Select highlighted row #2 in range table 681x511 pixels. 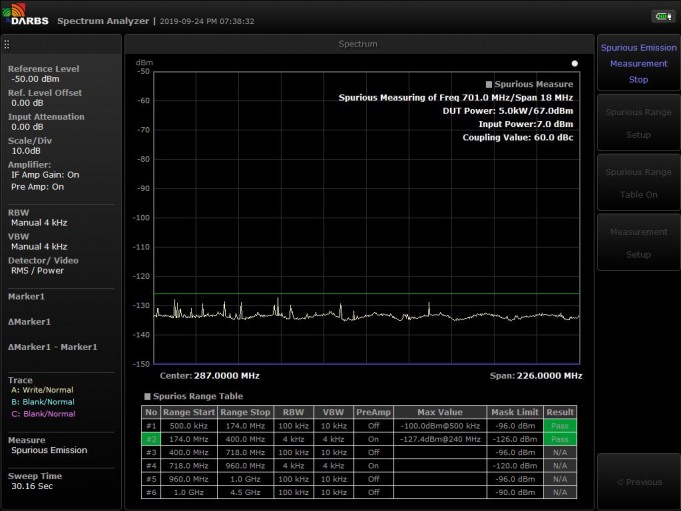pos(152,439)
